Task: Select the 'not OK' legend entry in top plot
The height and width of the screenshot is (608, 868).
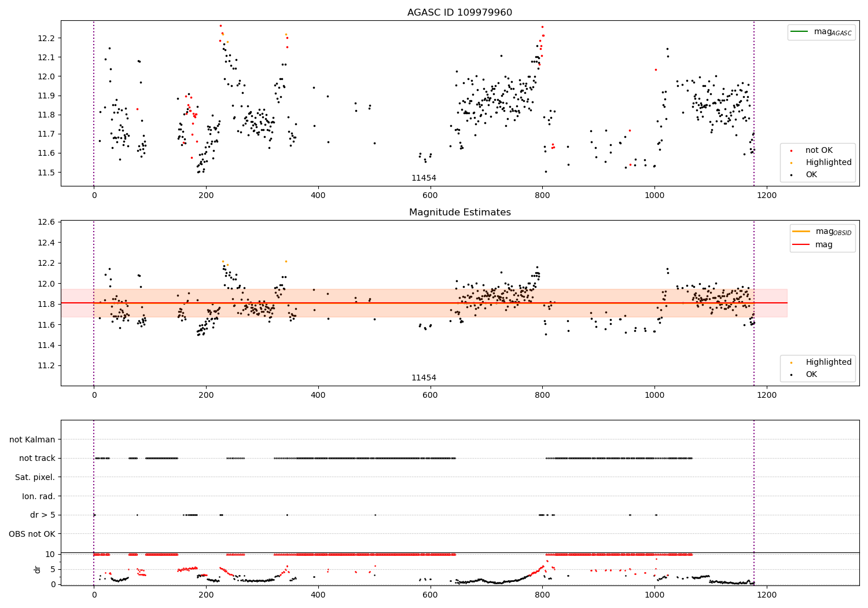Action: (x=819, y=151)
